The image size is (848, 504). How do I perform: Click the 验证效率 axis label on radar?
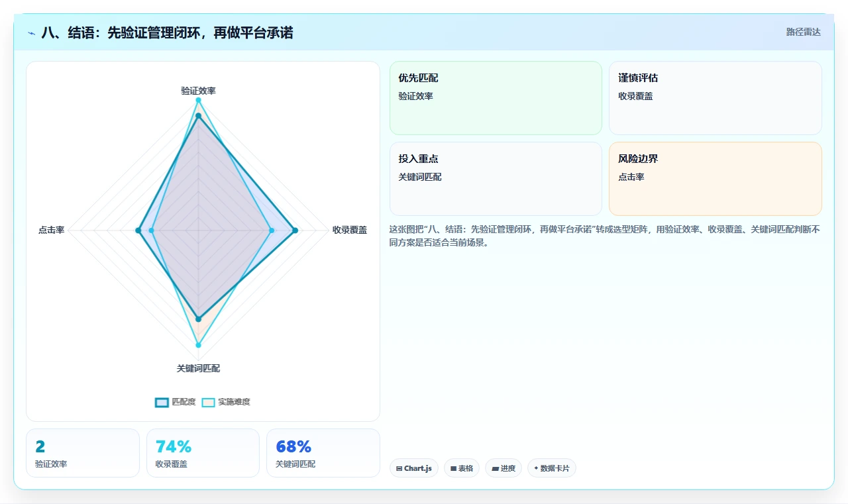point(198,91)
